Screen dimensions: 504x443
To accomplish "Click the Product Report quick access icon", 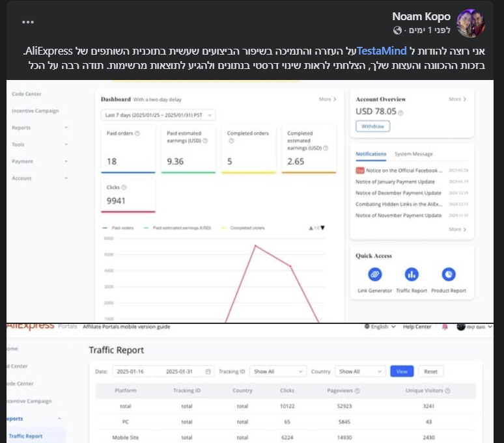I will pos(449,275).
